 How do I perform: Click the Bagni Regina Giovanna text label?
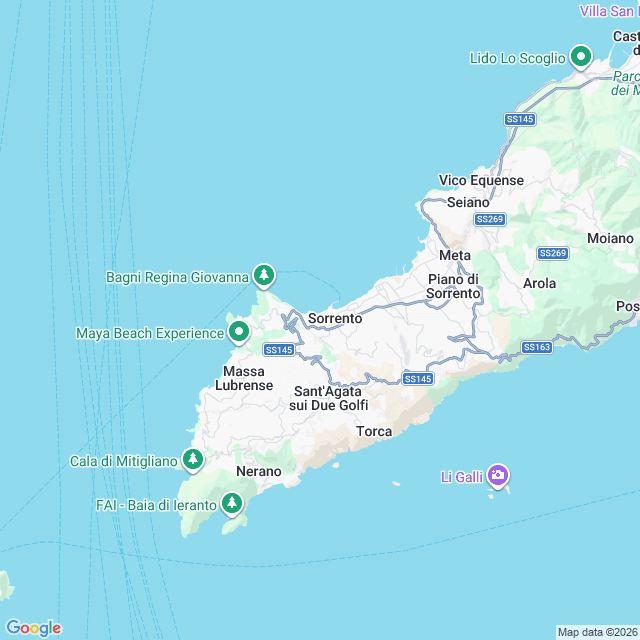pos(177,278)
